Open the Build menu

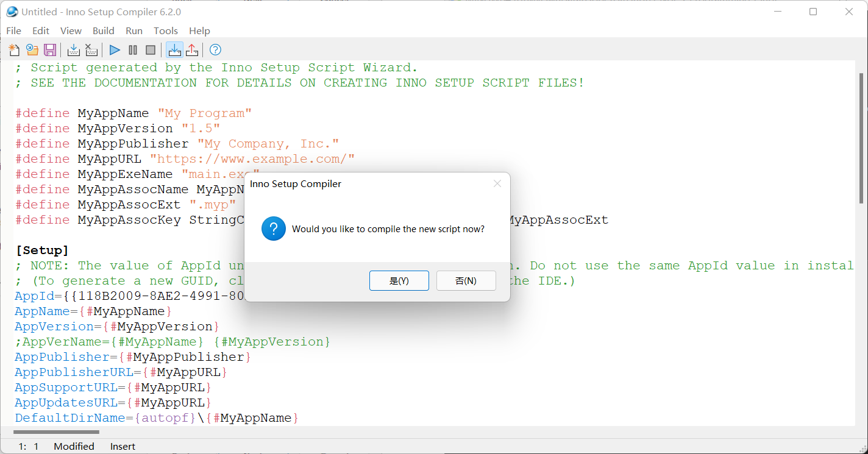(104, 30)
